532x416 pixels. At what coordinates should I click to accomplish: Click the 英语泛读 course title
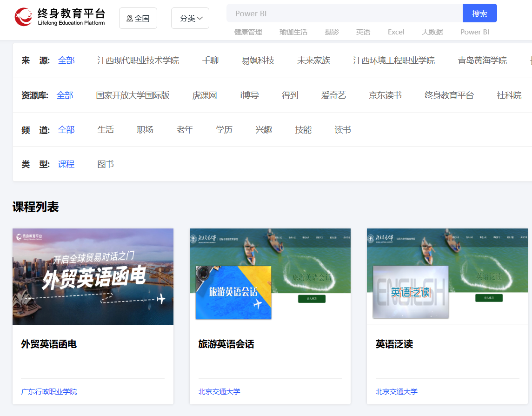click(394, 344)
